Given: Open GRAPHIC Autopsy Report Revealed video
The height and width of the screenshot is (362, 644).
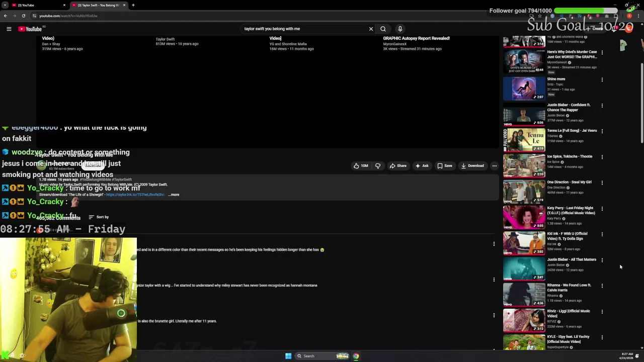Looking at the screenshot, I should [416, 38].
